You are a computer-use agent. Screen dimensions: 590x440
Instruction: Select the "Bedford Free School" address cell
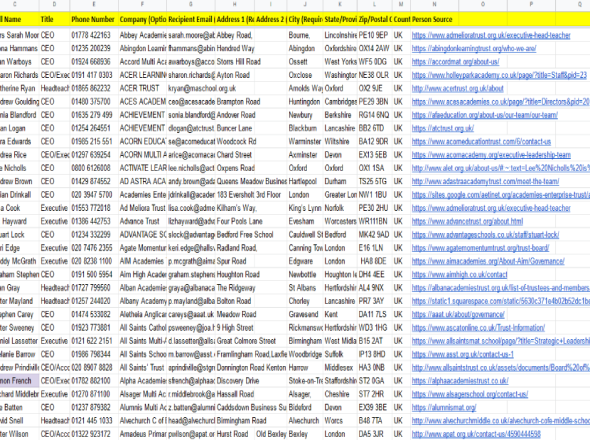click(x=235, y=235)
